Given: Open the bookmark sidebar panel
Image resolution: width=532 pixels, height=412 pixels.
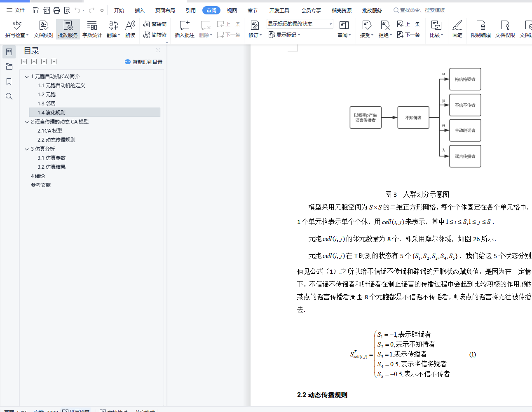Looking at the screenshot, I should (9, 81).
